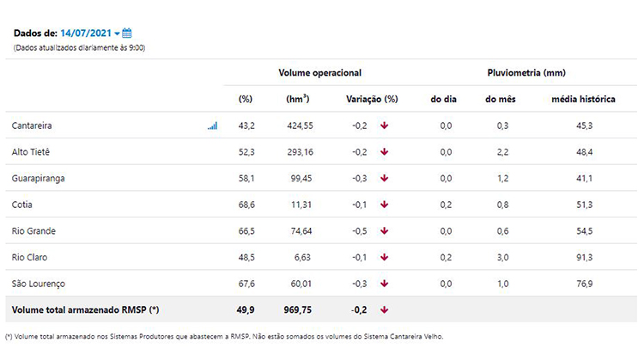This screenshot has width=644, height=361.
Task: Select the 14/07/2021 date link
Action: tap(86, 34)
